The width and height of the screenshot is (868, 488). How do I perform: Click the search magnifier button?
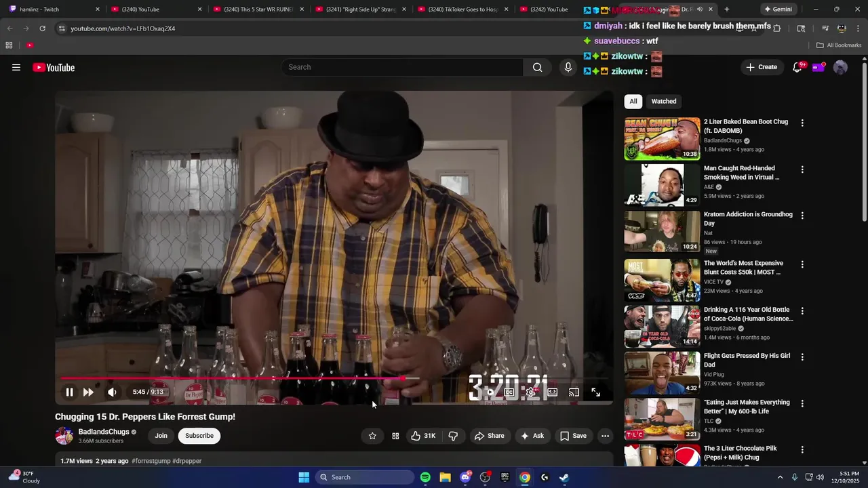pyautogui.click(x=537, y=67)
